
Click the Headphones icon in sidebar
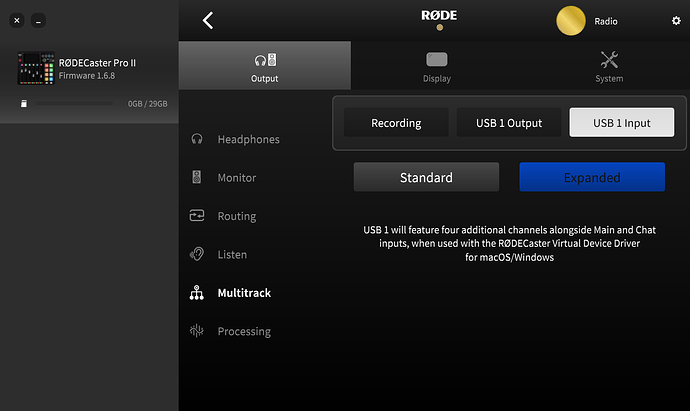point(197,139)
